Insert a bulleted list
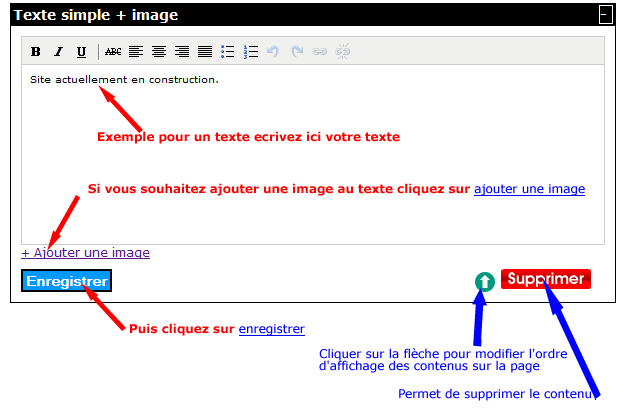This screenshot has width=620, height=414. tap(228, 51)
